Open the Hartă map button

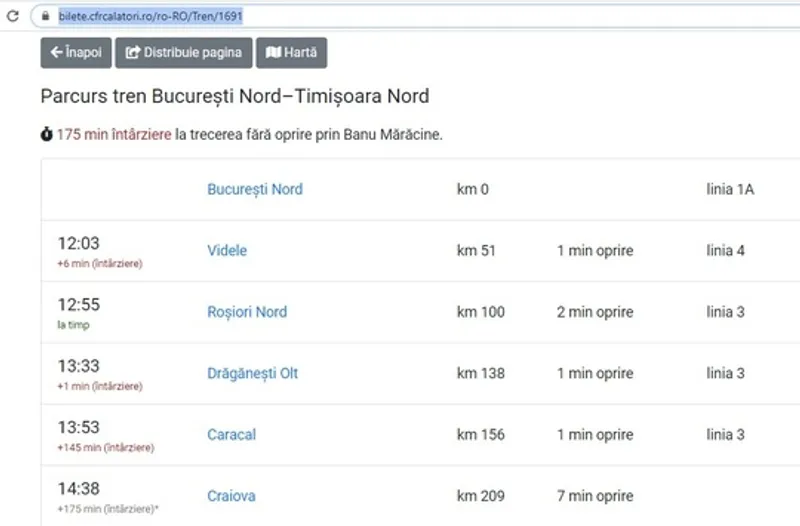pyautogui.click(x=292, y=53)
